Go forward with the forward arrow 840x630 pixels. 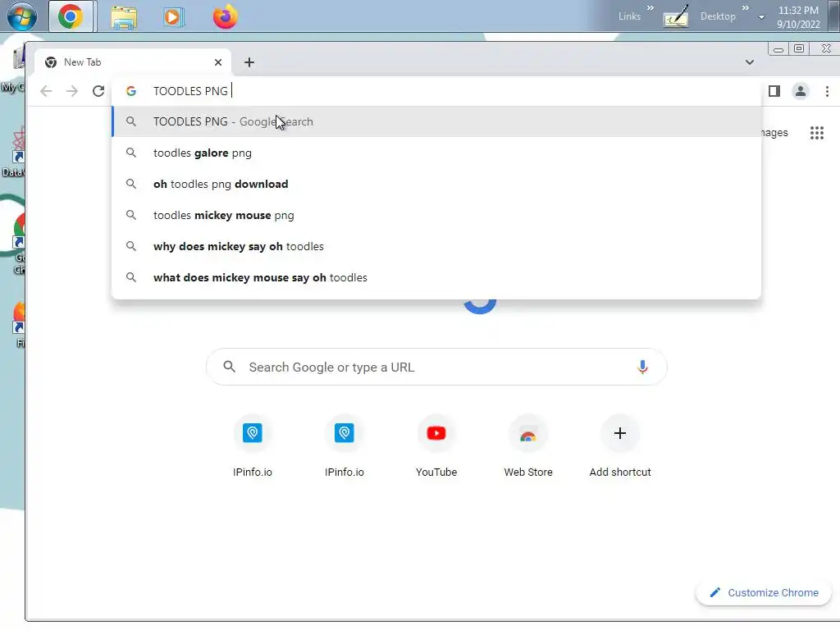tap(72, 91)
